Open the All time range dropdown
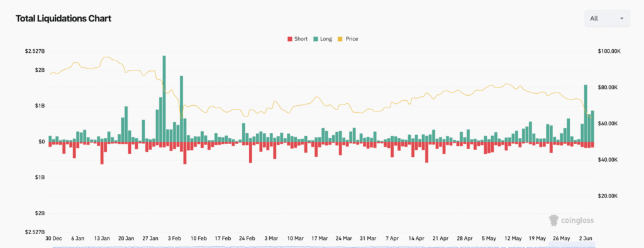This screenshot has height=248, width=644. coord(607,18)
